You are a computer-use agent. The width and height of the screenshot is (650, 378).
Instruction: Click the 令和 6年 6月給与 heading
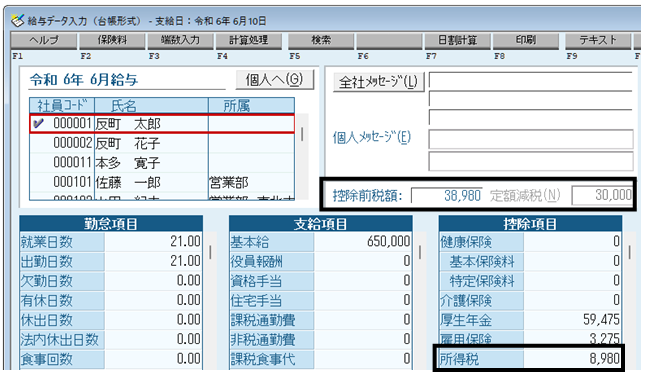(84, 80)
